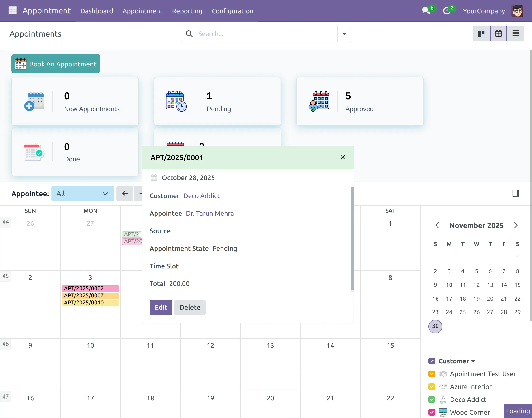This screenshot has width=532, height=418.
Task: Open the Reporting menu
Action: pos(187,11)
